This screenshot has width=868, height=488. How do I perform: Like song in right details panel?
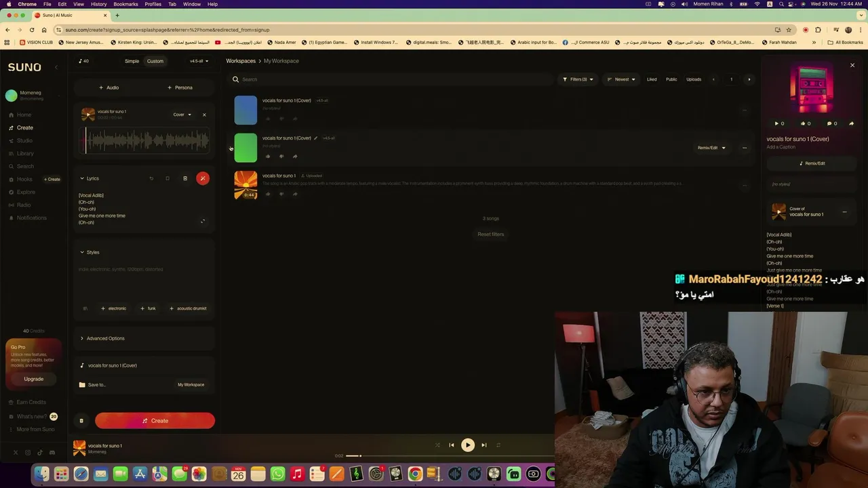tap(806, 123)
